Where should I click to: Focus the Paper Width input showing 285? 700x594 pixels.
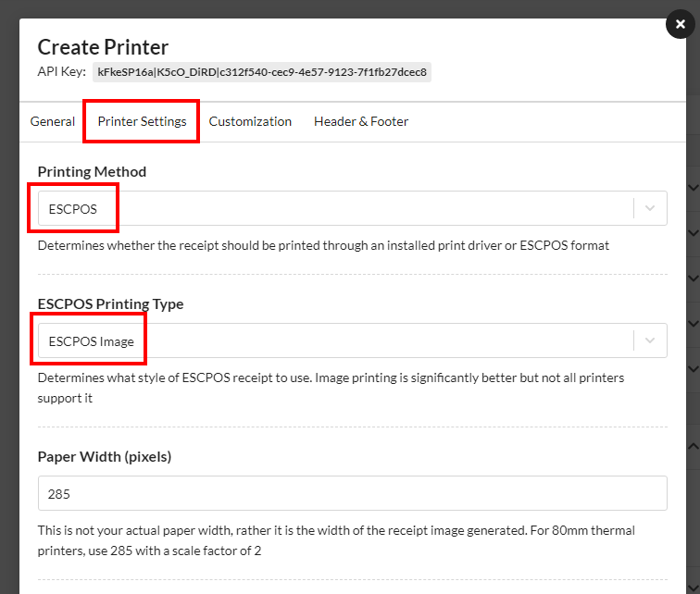click(352, 493)
